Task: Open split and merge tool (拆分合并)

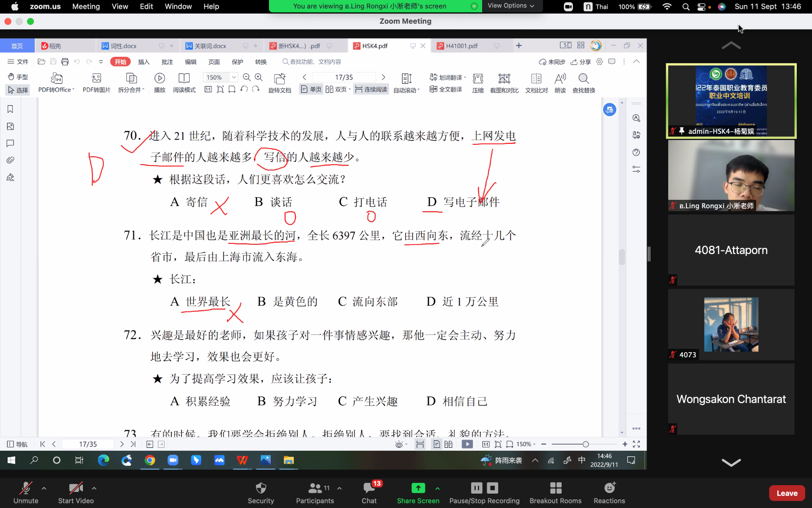Action: click(x=131, y=83)
